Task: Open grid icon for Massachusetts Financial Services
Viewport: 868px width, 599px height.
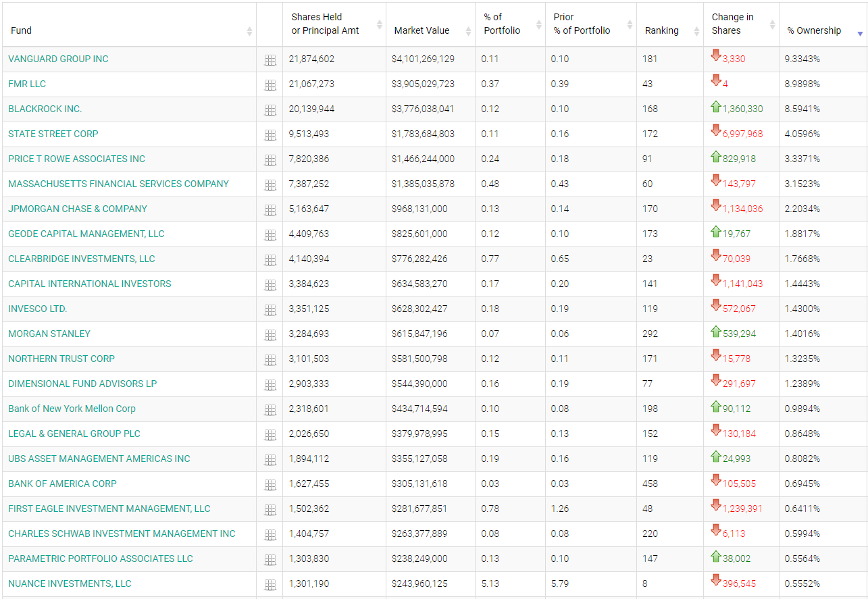Action: coord(270,185)
